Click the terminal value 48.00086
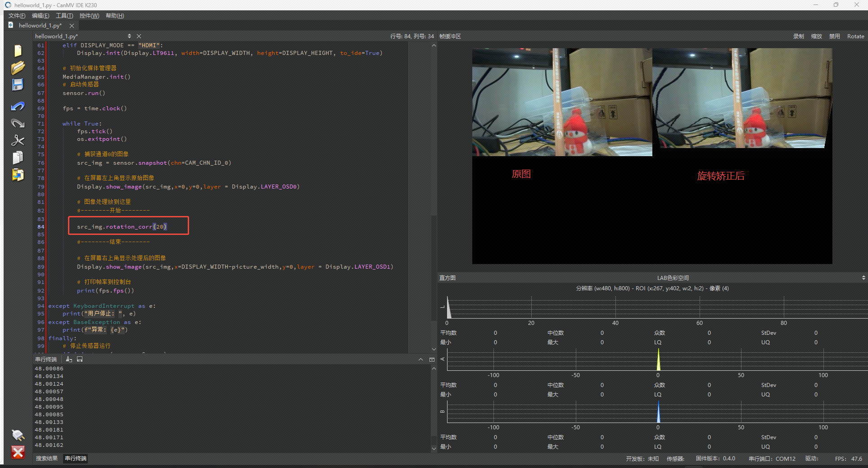The image size is (868, 468). tap(49, 369)
